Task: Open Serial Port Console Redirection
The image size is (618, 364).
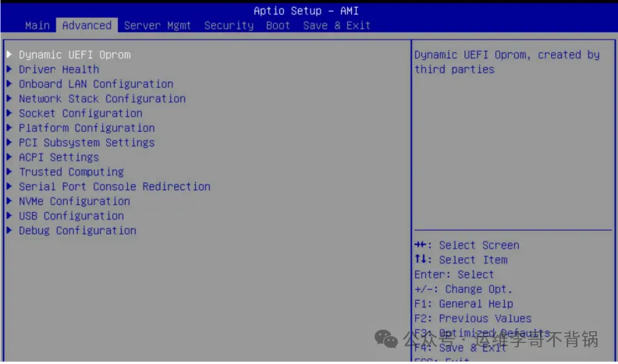Action: point(115,186)
